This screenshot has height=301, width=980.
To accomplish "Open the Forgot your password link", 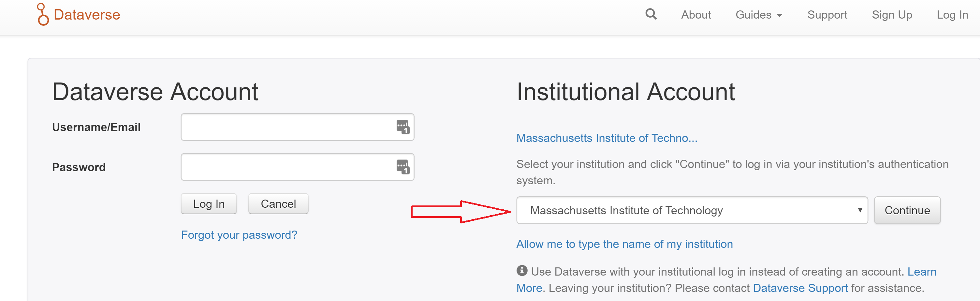I will click(x=239, y=235).
